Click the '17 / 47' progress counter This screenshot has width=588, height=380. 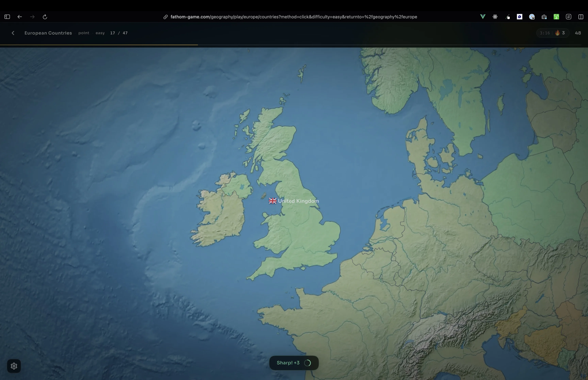tap(119, 33)
